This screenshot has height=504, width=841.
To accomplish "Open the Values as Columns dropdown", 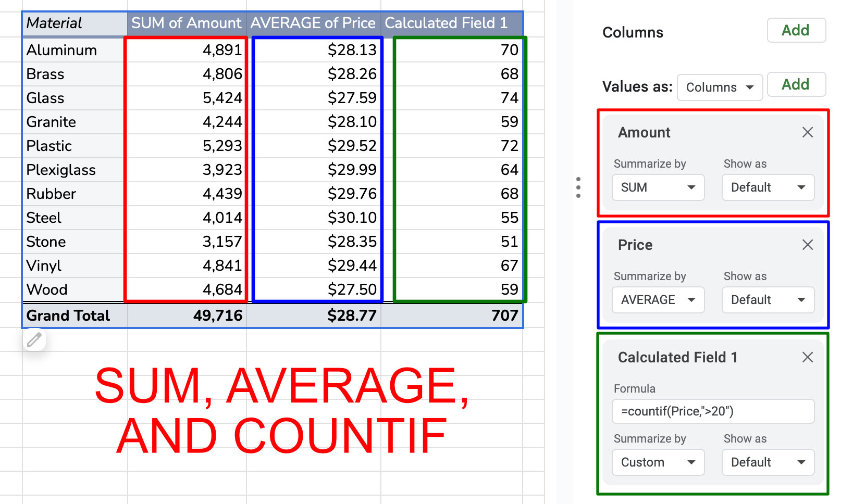I will [x=720, y=87].
